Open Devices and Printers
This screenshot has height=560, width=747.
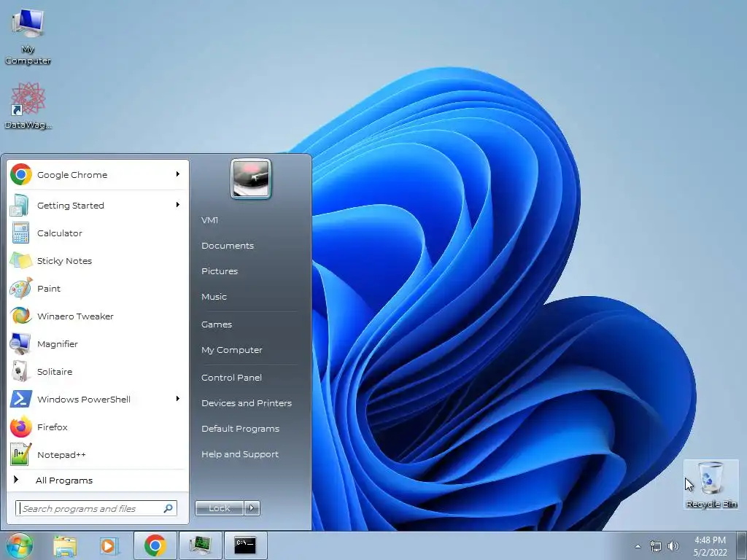click(x=247, y=402)
